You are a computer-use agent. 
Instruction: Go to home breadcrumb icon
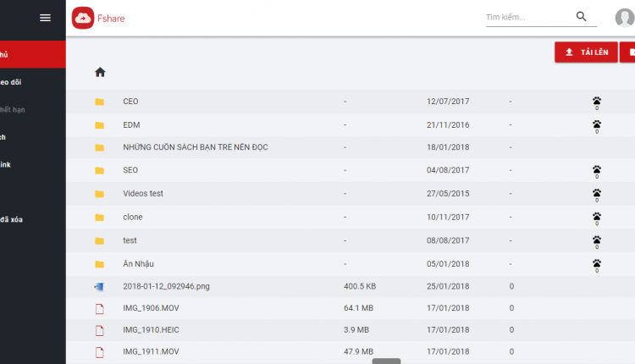[x=100, y=72]
